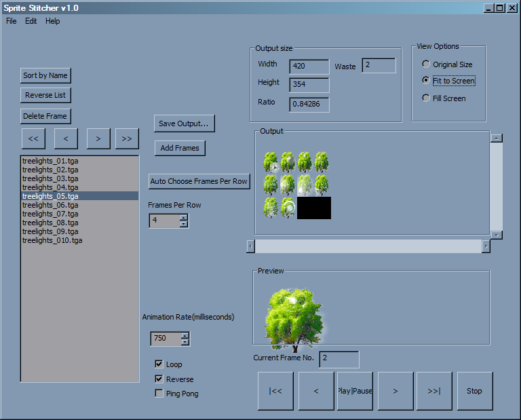
Task: Click Output horizontal scroll left arrow
Action: click(x=251, y=246)
